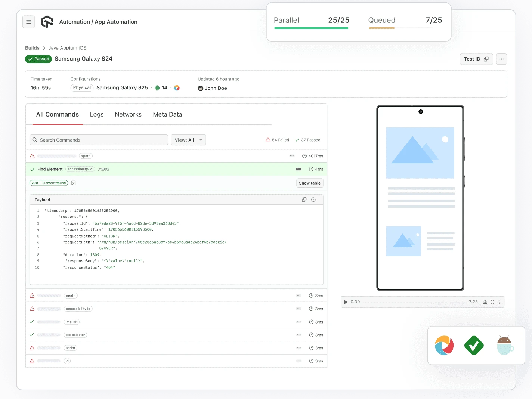Play the test session video
Screen dimensions: 532x399
(346, 302)
